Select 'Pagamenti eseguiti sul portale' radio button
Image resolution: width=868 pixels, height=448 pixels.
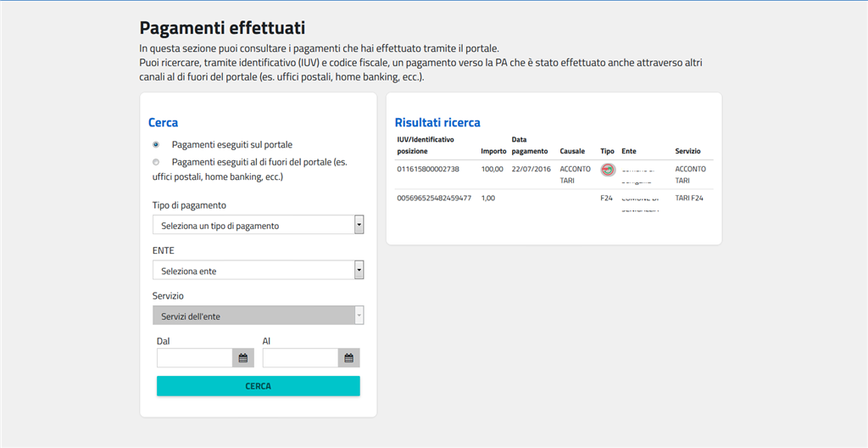(x=156, y=145)
